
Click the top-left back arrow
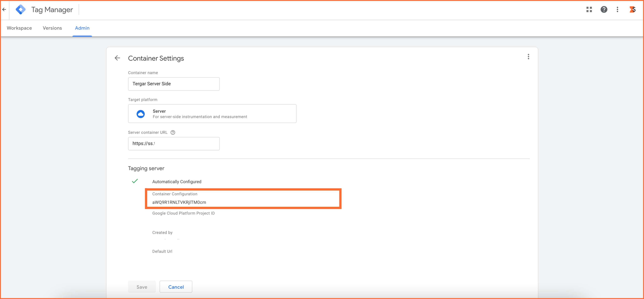[4, 10]
